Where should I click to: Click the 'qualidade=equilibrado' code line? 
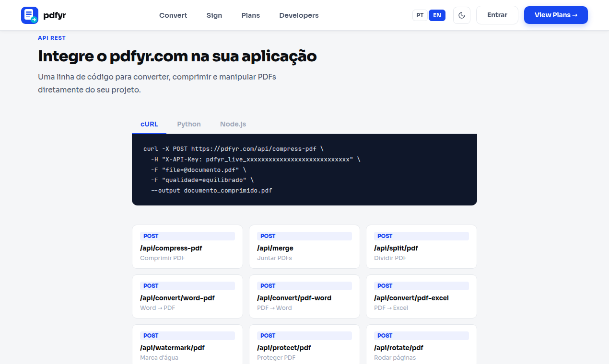tap(202, 180)
